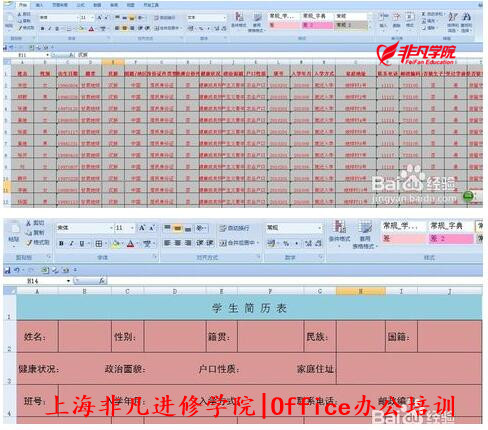Screen dimensions: 488x430
Task: Open the first ribbon tab in the top window
Action: pos(22,5)
